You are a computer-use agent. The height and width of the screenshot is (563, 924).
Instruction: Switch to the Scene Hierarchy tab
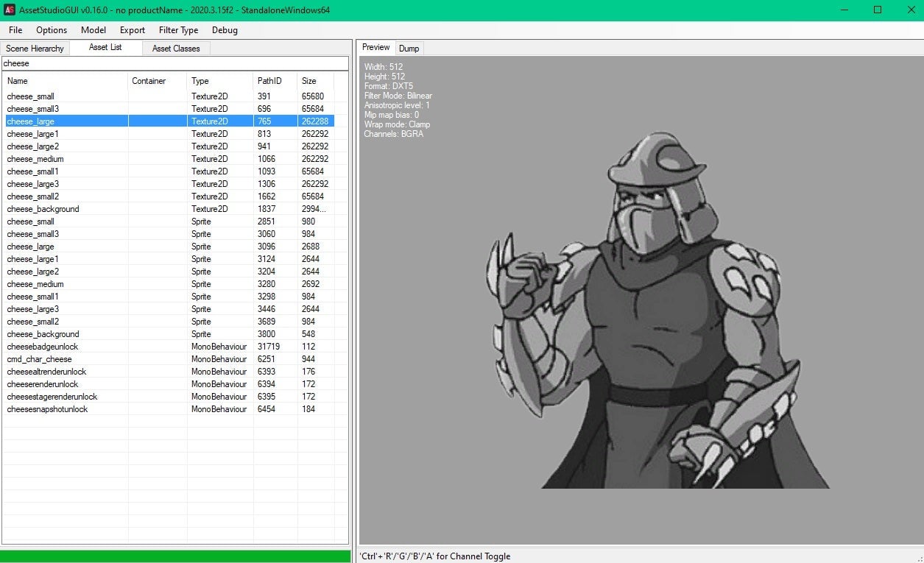click(x=35, y=49)
